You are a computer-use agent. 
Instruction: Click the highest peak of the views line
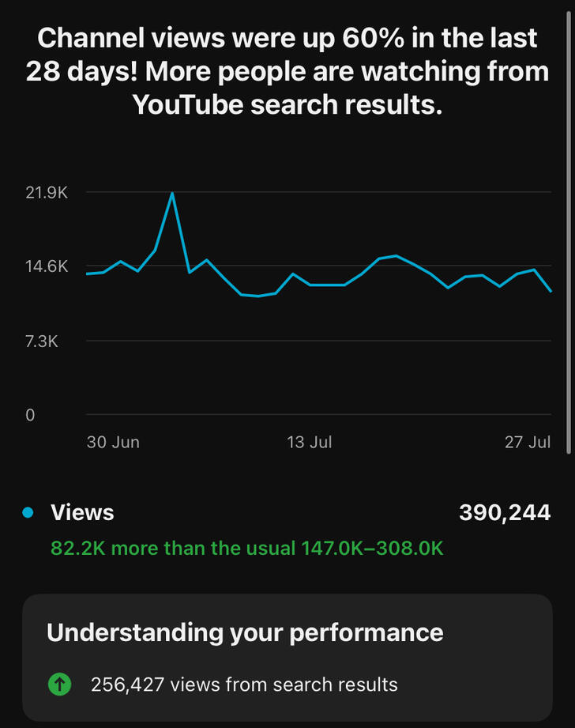pyautogui.click(x=172, y=193)
